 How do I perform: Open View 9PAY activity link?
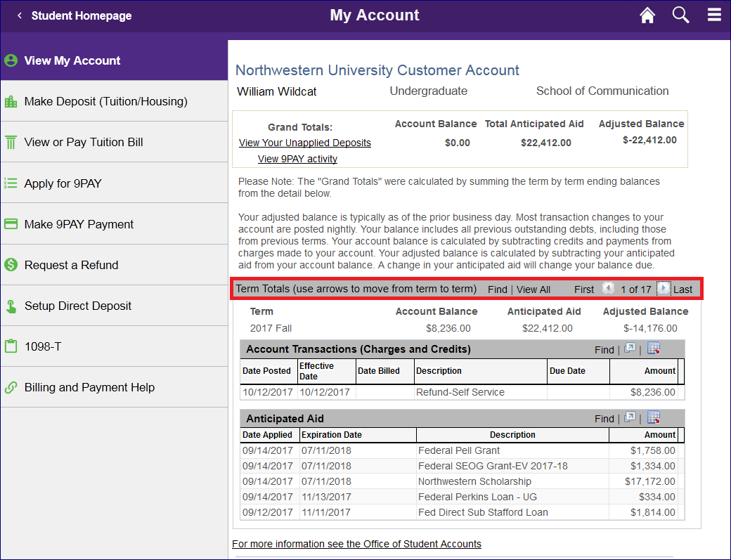pyautogui.click(x=297, y=159)
